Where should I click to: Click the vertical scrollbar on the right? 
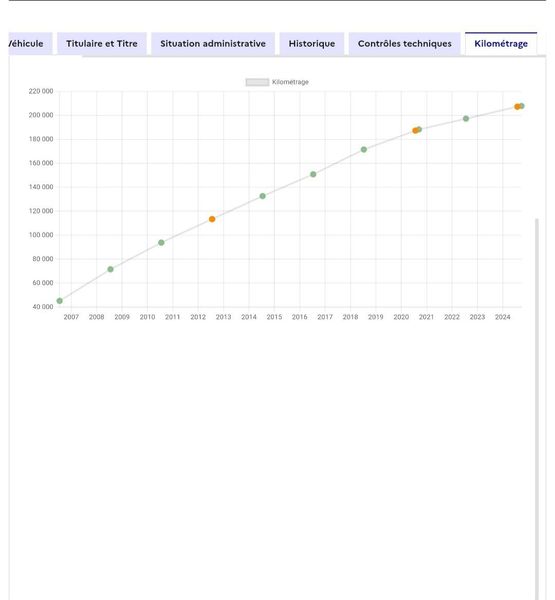(537, 409)
